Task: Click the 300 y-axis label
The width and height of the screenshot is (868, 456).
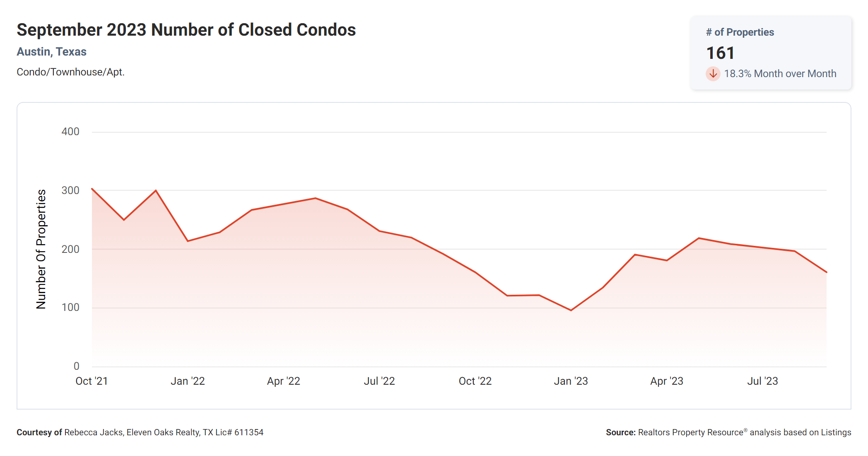Action: pos(70,190)
